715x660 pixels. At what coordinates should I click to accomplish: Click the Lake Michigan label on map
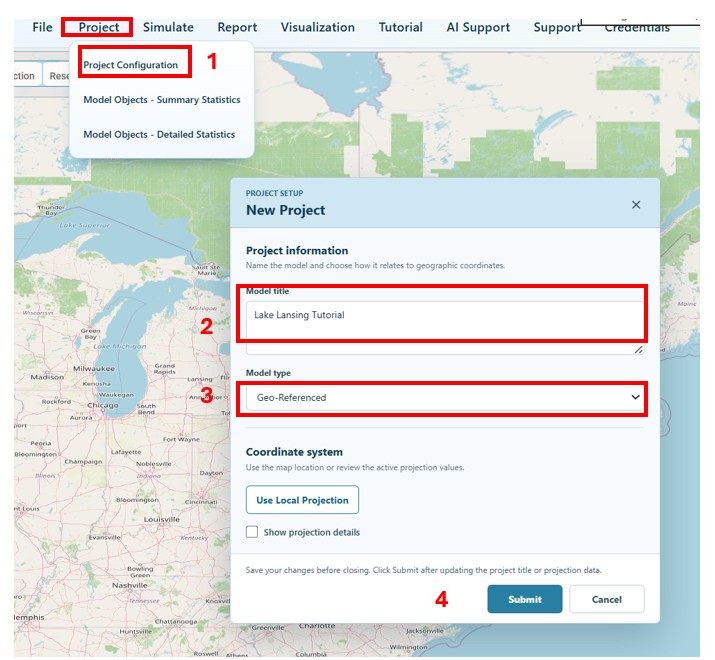tap(120, 346)
